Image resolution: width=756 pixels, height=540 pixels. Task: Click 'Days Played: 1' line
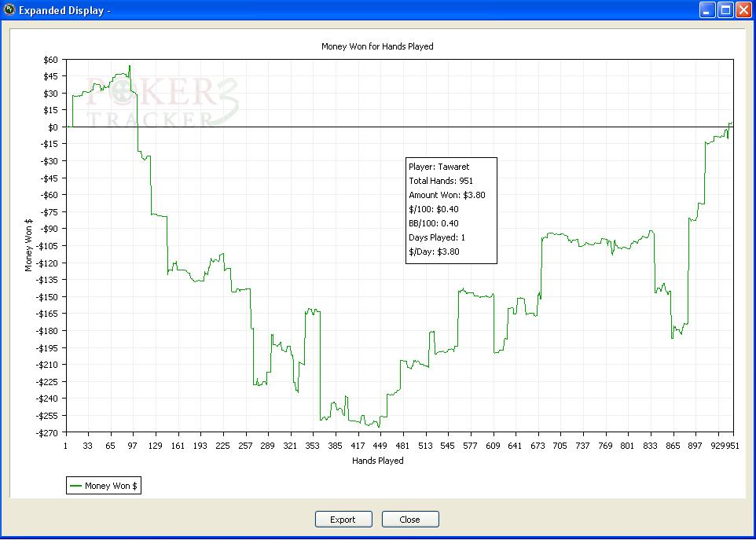tap(437, 237)
